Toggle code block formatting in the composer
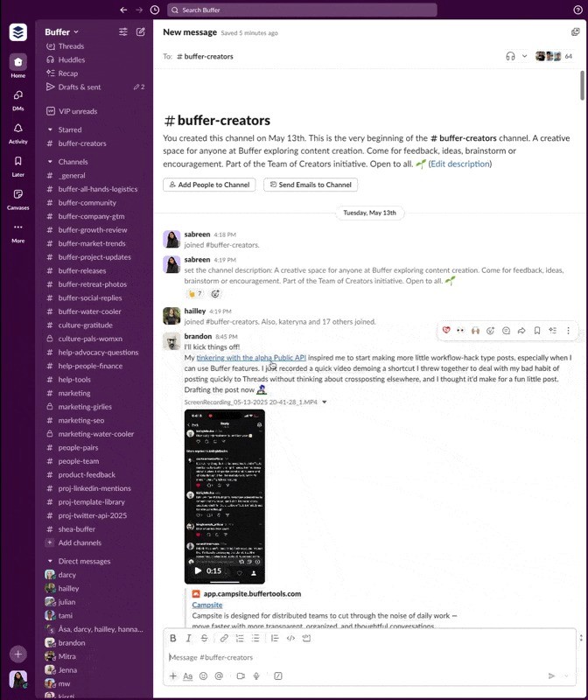Screen dimensions: 588x700 (306, 639)
